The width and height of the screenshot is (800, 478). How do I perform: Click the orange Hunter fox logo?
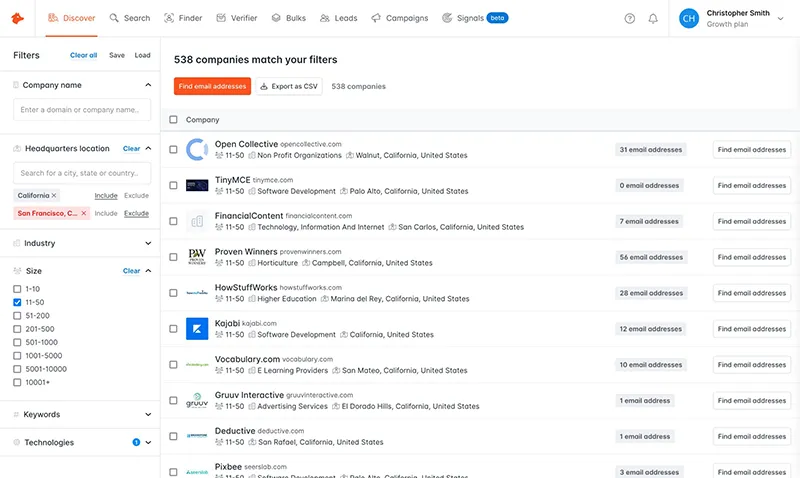[x=17, y=18]
